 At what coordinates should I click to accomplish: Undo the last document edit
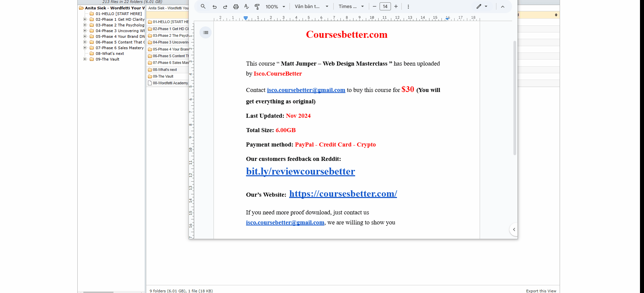click(215, 7)
